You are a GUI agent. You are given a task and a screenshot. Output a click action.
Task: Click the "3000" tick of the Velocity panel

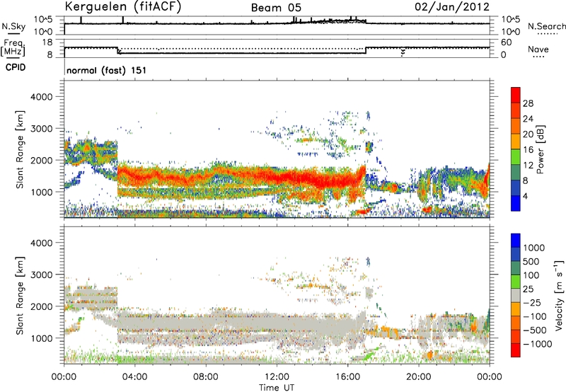(41, 275)
